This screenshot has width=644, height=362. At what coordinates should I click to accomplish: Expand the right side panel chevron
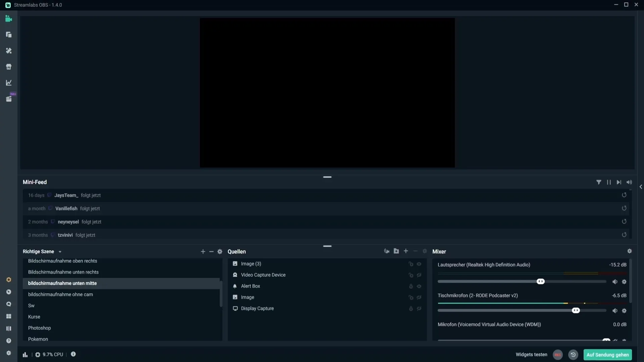point(641,187)
